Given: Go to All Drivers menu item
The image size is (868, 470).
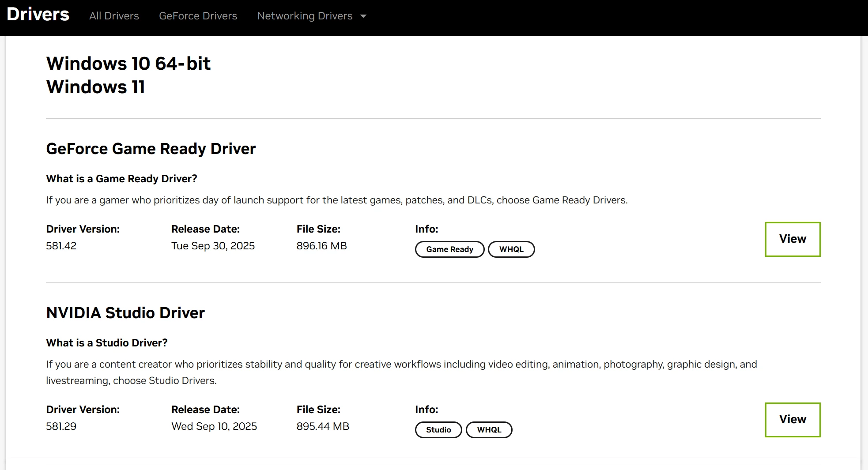Looking at the screenshot, I should (114, 16).
